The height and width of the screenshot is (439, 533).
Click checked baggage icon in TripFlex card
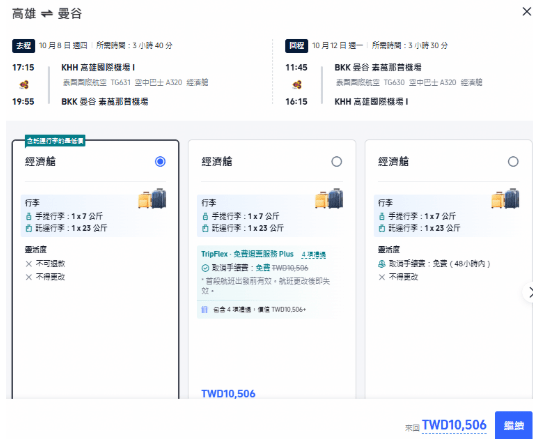pos(205,228)
